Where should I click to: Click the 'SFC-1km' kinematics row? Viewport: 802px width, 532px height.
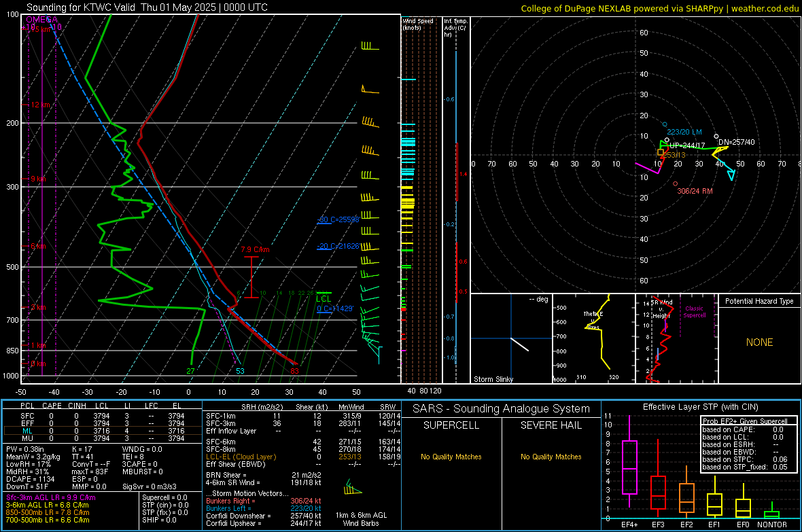(303, 416)
